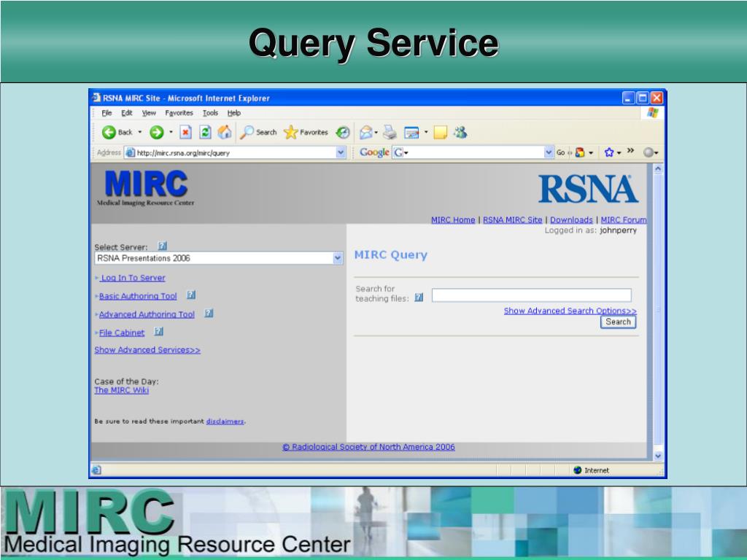Click the Google toolbar settings circle icon

648,152
